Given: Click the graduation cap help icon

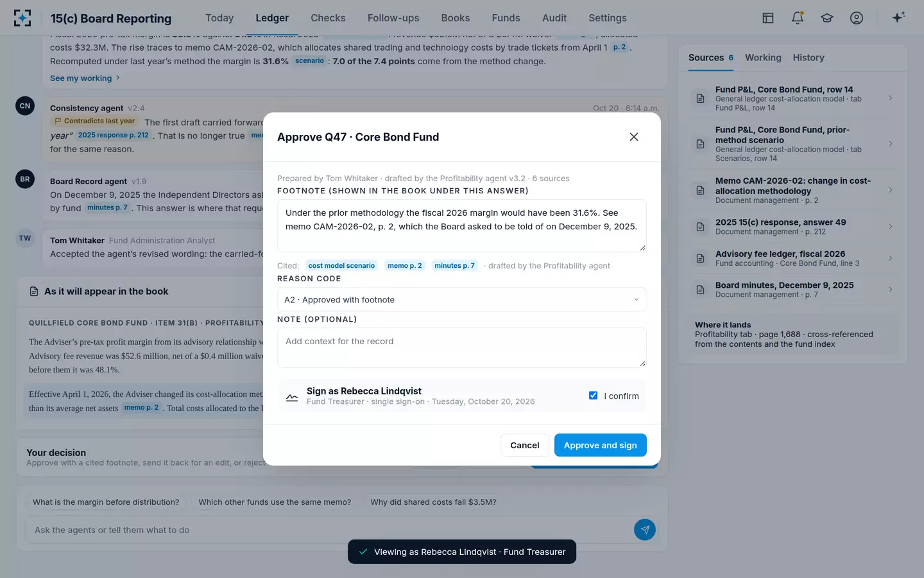Looking at the screenshot, I should pyautogui.click(x=827, y=18).
